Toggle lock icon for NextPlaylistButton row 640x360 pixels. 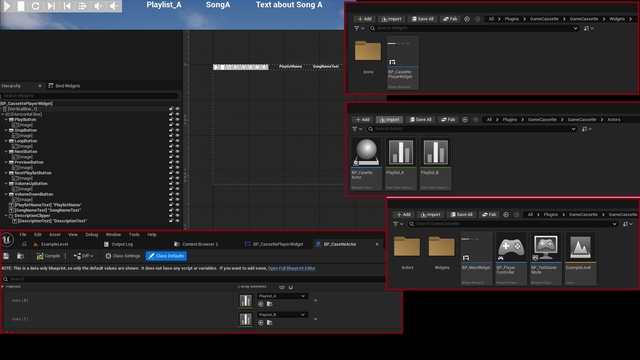click(x=171, y=173)
